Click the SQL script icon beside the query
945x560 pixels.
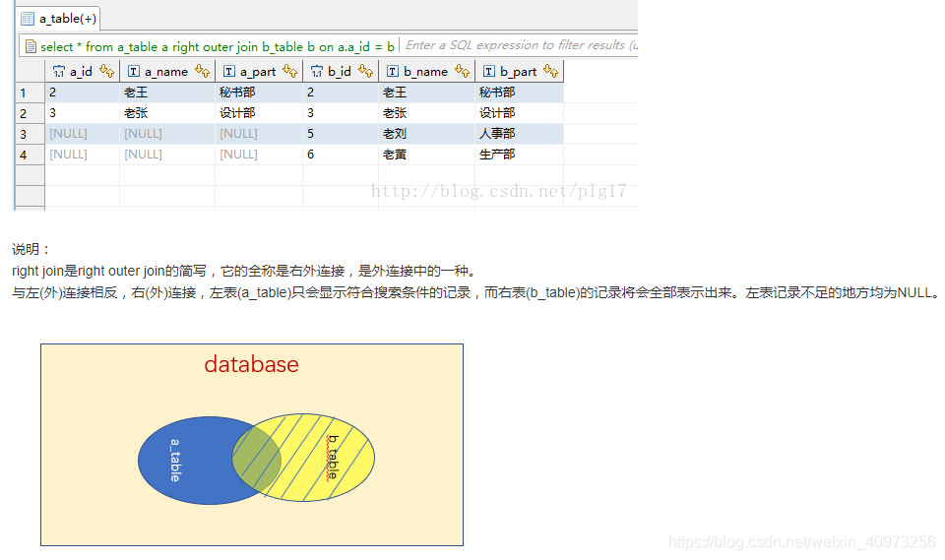point(31,46)
